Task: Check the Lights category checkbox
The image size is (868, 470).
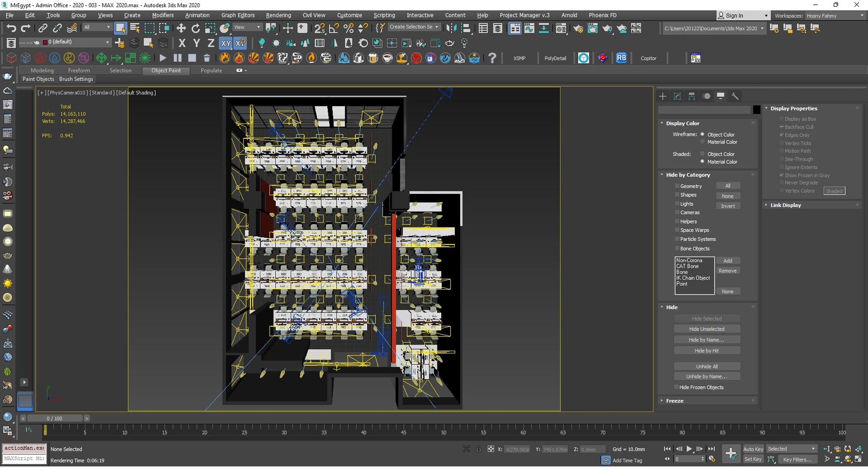Action: (677, 204)
